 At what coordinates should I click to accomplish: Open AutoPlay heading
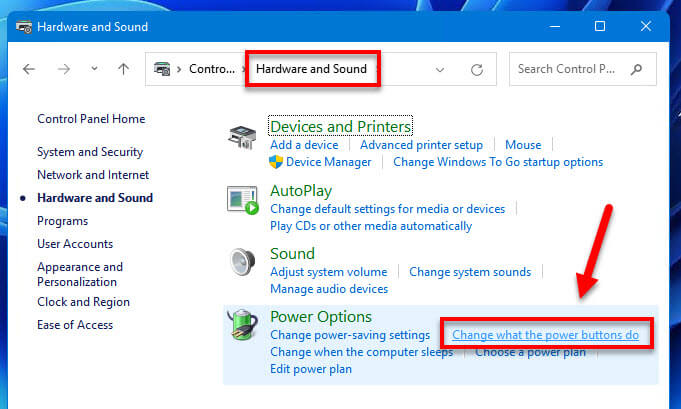[301, 191]
